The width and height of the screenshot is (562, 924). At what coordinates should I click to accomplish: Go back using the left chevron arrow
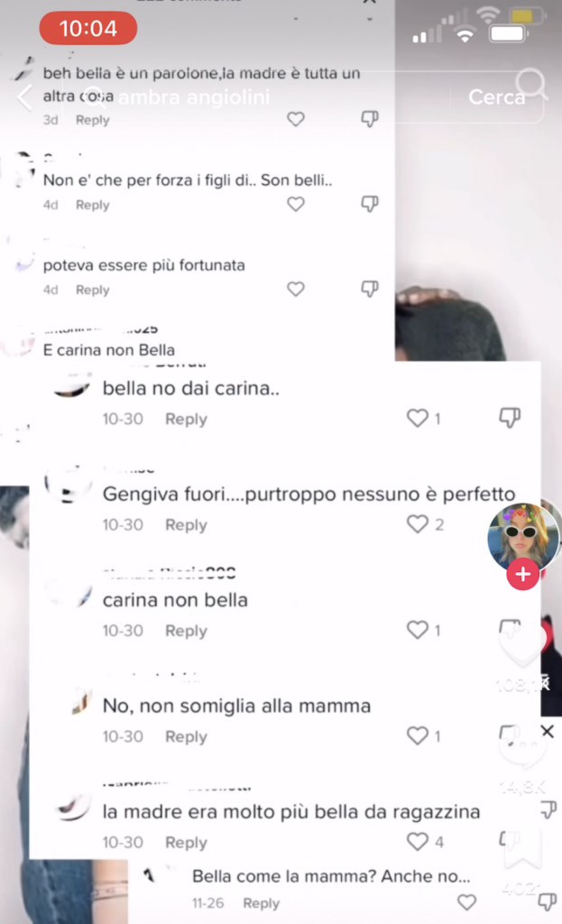pos(24,97)
